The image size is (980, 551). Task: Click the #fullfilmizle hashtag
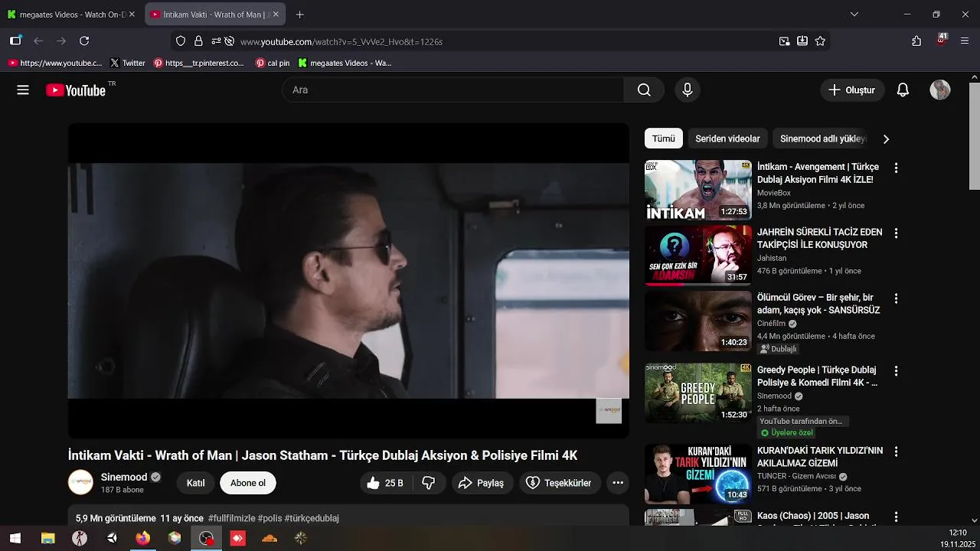[x=231, y=518]
